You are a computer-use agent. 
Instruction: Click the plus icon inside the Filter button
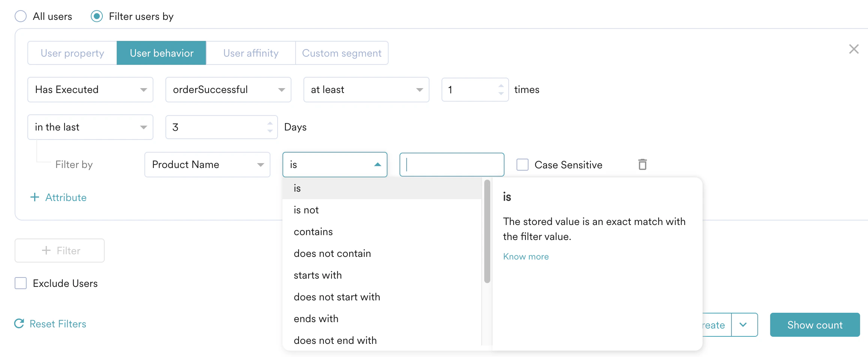(46, 250)
